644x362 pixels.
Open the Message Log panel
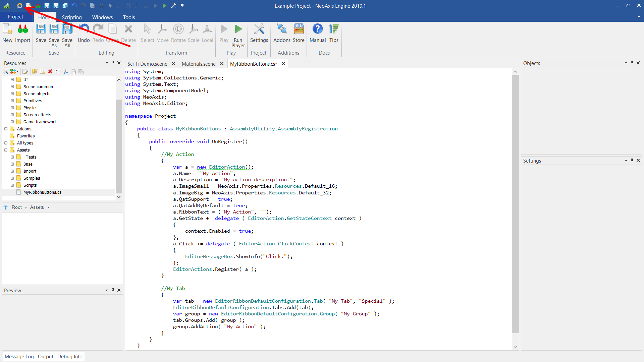(19, 357)
